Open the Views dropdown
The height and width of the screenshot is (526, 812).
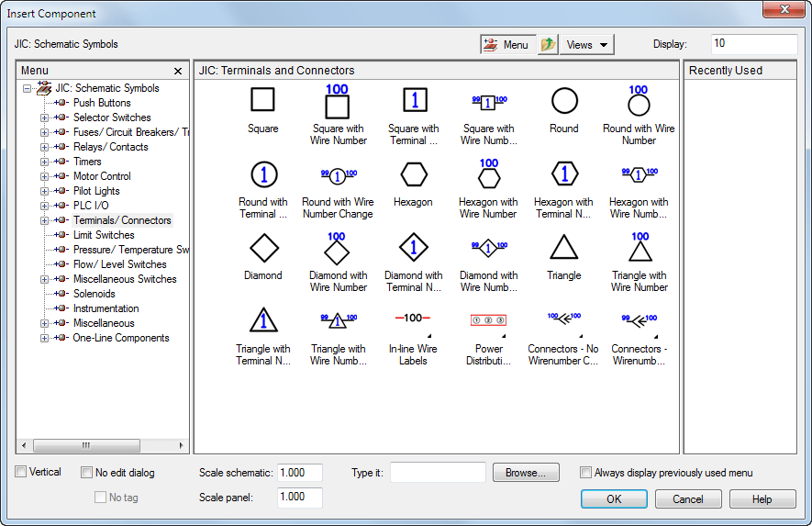point(587,44)
